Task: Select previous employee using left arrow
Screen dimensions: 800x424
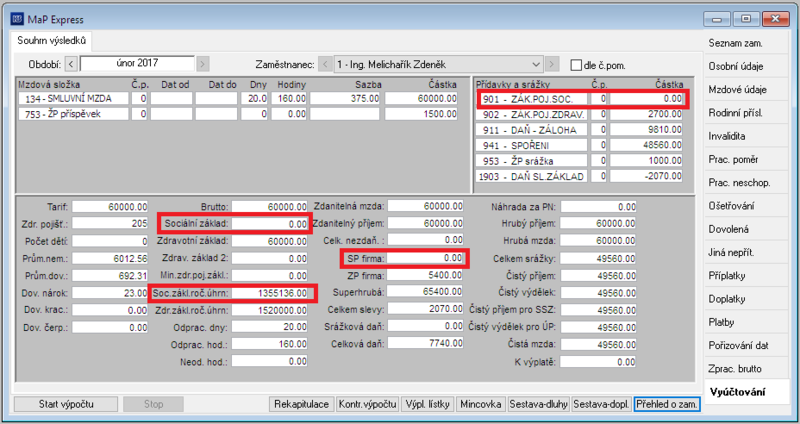Action: [x=325, y=65]
